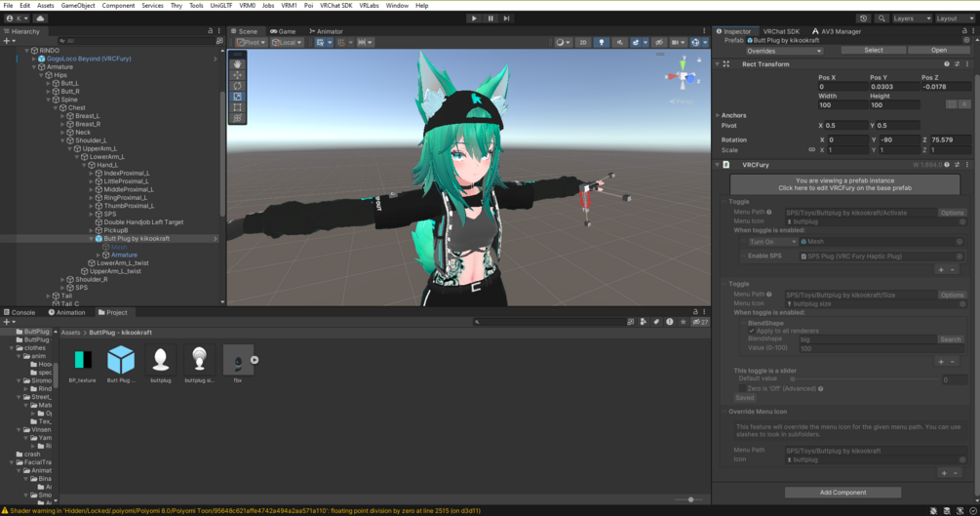Collapse the VRCFury component
The width and height of the screenshot is (980, 516).
[x=718, y=165]
